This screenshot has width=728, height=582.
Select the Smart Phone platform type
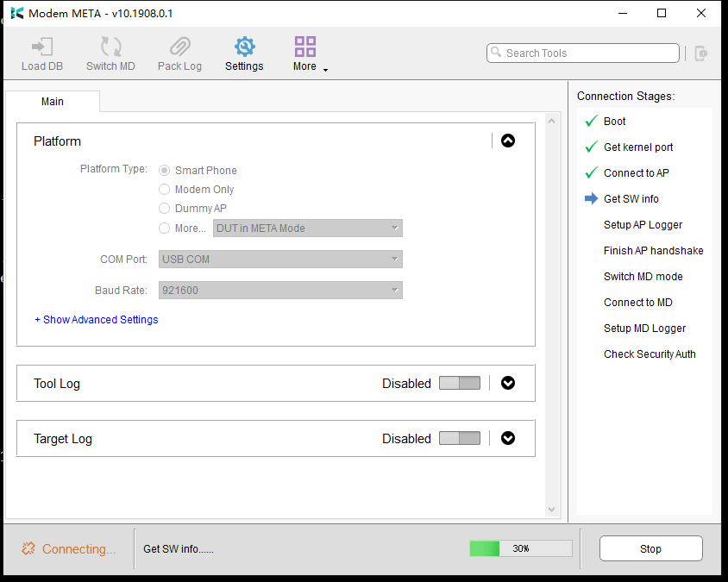[x=165, y=171]
